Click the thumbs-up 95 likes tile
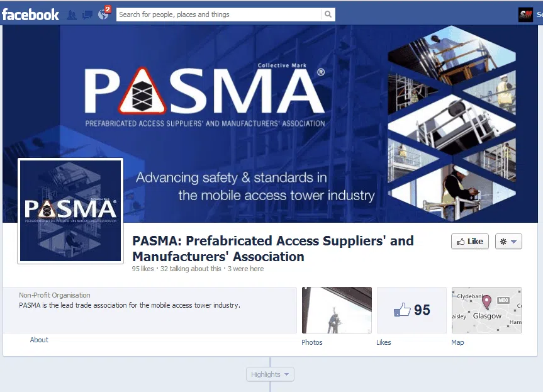The height and width of the screenshot is (392, 543). click(411, 310)
